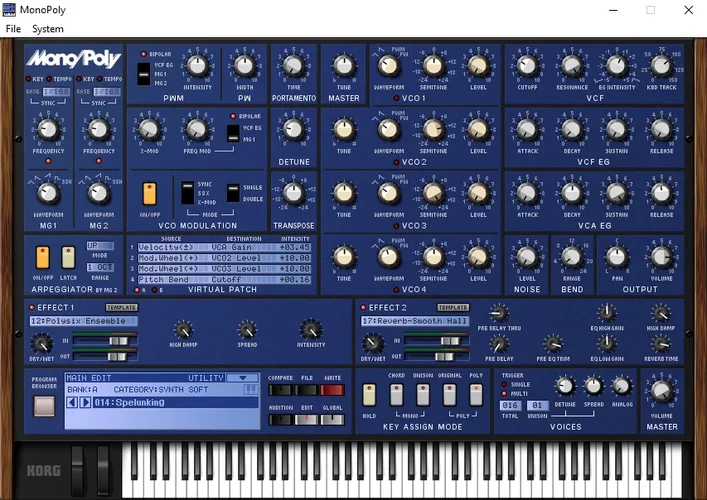Select the Unison key assign mode
Screen dimensions: 707x500
pyautogui.click(x=423, y=395)
